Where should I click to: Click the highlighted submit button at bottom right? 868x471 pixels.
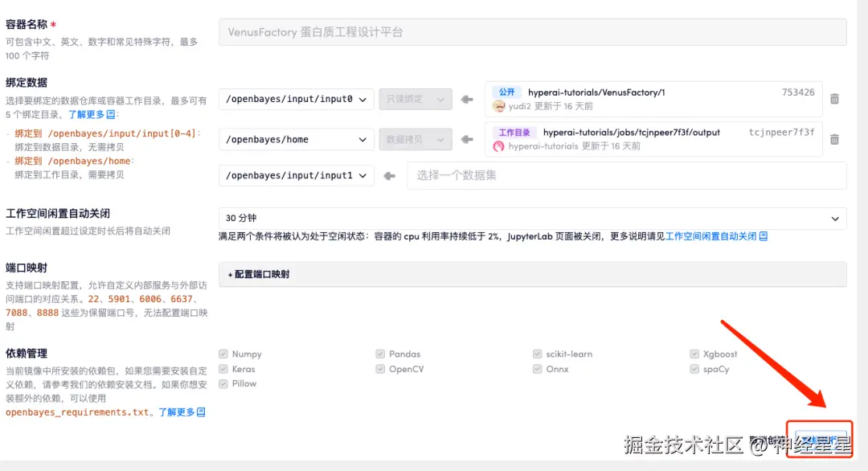coord(819,437)
